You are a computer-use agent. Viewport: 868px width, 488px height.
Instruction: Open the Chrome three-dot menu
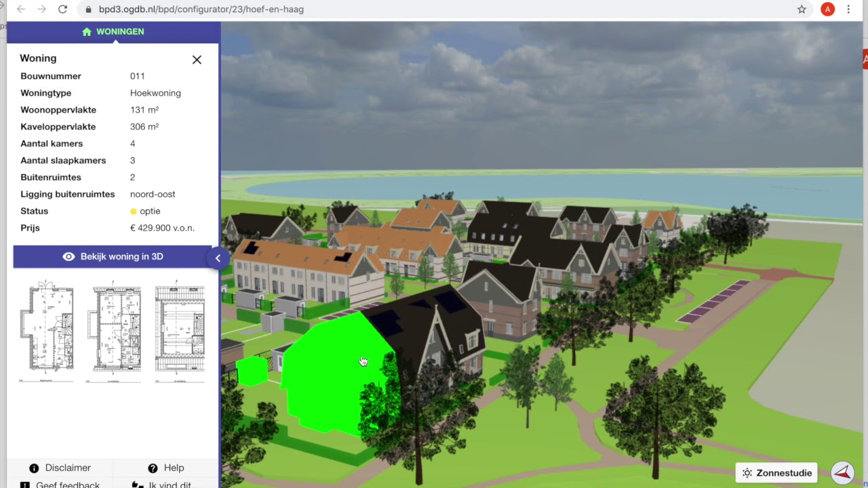(849, 9)
